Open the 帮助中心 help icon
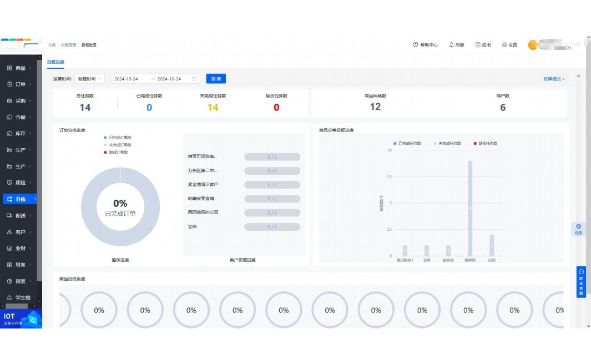591x364 pixels. [415, 45]
